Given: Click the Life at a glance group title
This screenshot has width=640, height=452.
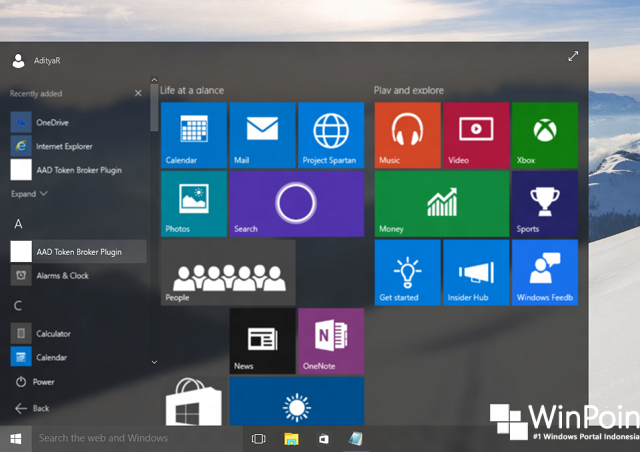Looking at the screenshot, I should (x=192, y=90).
